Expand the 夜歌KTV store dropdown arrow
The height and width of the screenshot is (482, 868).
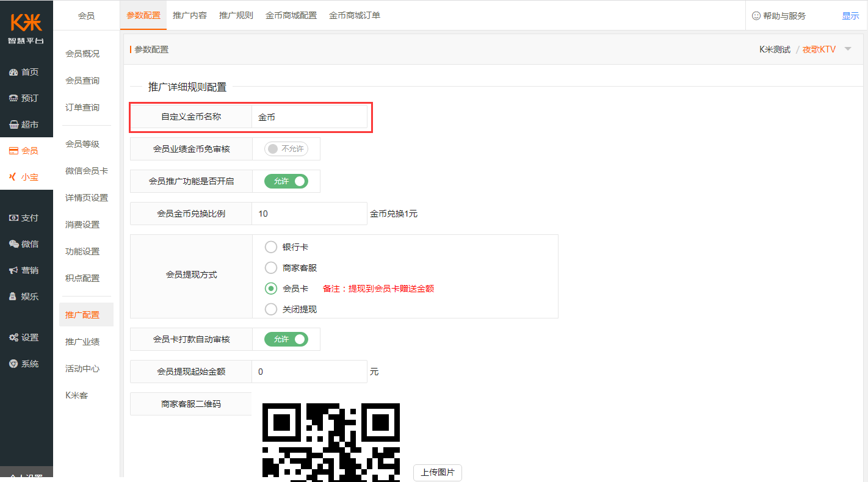[x=847, y=49]
